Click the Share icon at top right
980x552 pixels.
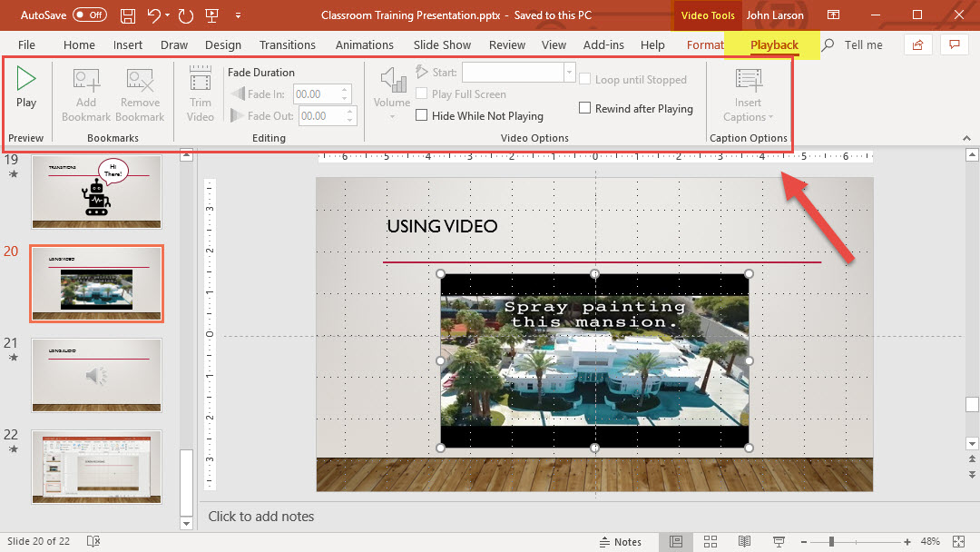(x=918, y=44)
